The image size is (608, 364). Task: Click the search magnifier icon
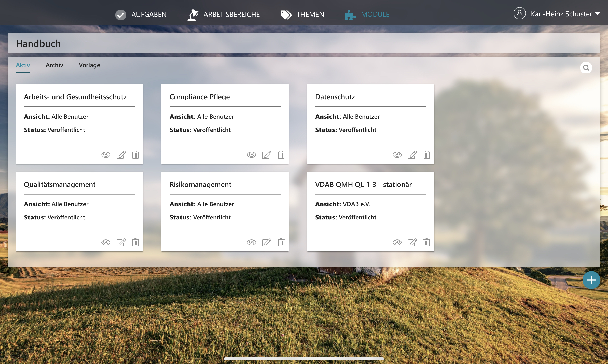click(586, 68)
